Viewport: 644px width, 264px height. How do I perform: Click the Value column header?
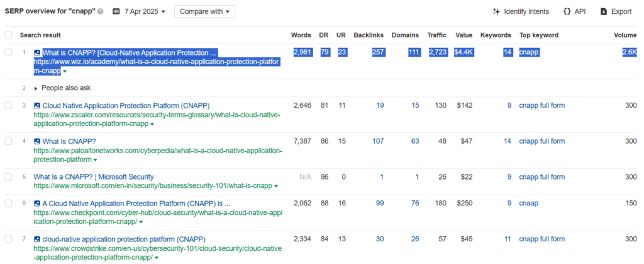coord(464,35)
